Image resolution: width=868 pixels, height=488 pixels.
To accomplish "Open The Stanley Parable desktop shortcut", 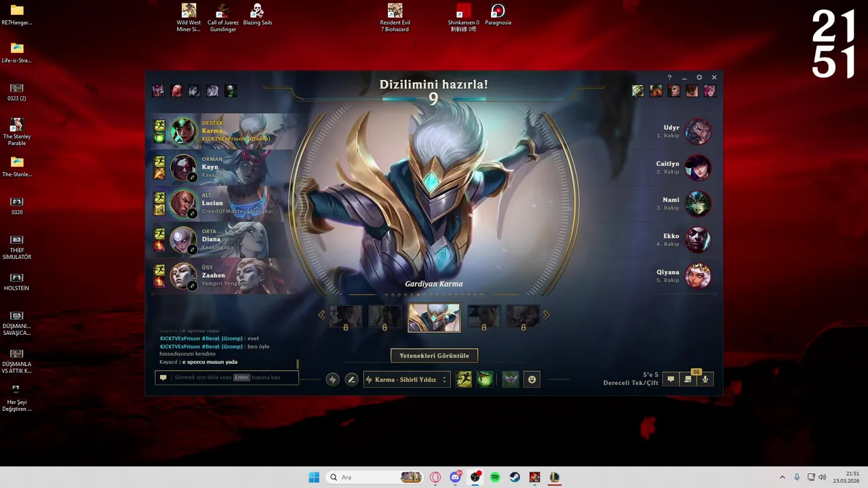I will pos(17,132).
